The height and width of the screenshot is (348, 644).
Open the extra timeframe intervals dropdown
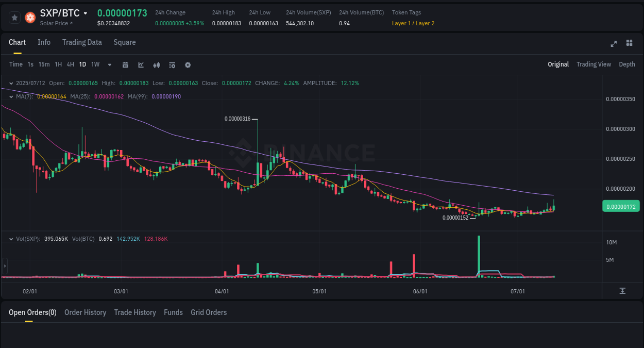click(109, 65)
